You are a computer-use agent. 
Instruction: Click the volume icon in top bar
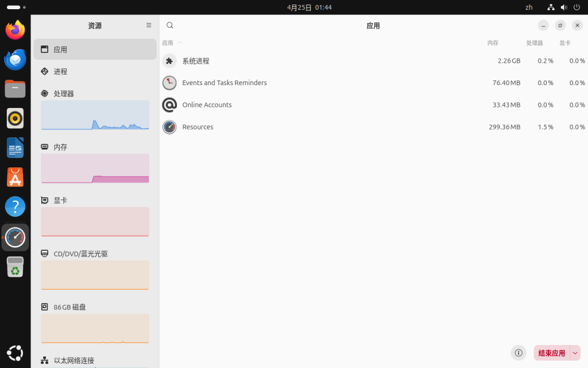click(x=564, y=7)
